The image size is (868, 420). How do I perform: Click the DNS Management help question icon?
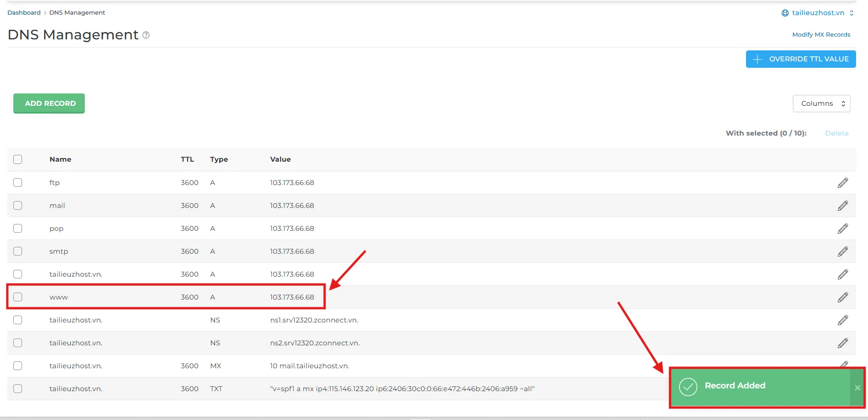146,35
